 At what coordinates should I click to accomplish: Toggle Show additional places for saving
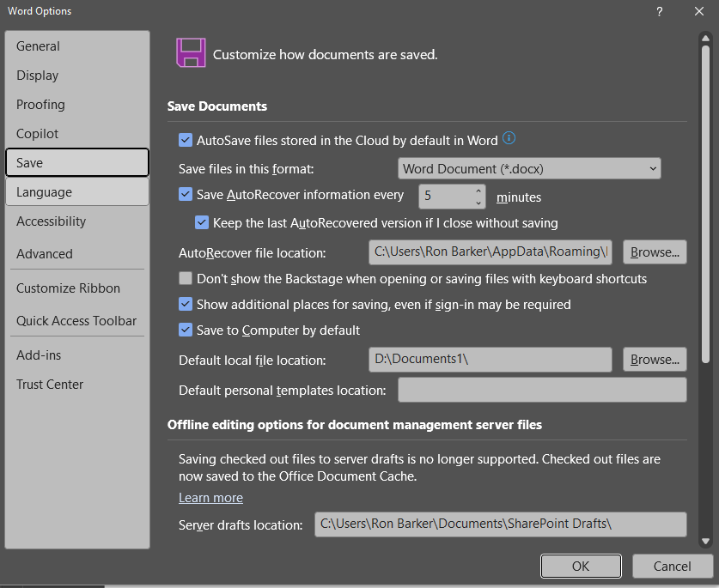click(x=185, y=304)
